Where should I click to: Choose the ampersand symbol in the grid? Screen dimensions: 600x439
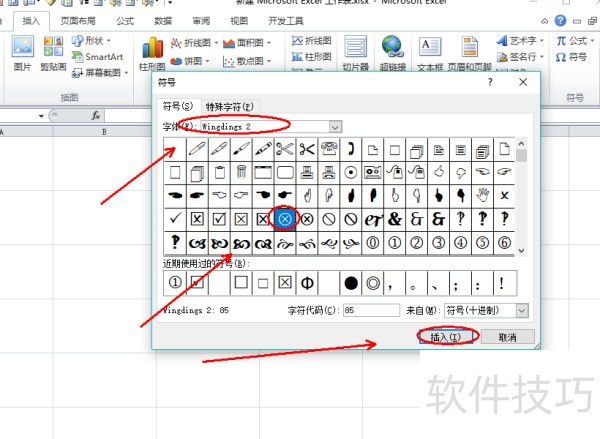pos(394,218)
